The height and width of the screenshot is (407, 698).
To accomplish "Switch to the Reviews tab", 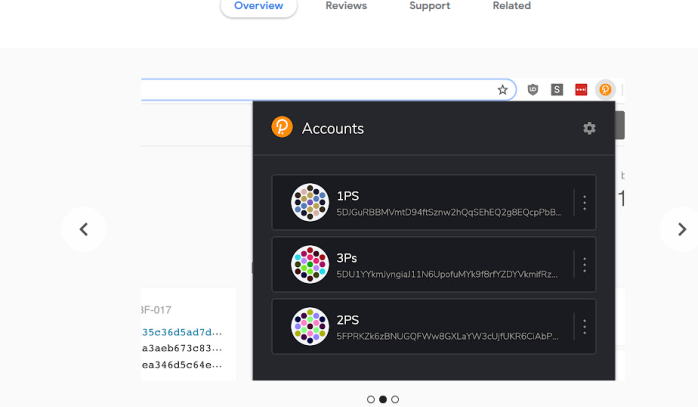I will point(346,6).
